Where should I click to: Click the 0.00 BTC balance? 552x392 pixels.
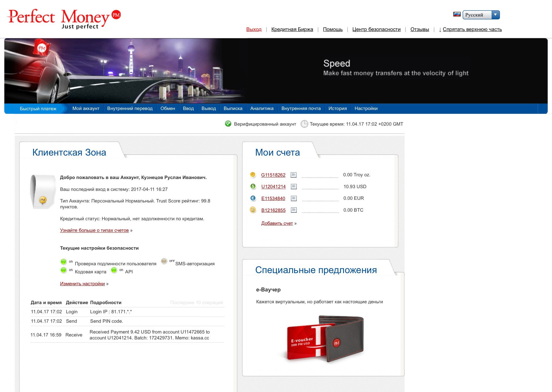click(353, 210)
